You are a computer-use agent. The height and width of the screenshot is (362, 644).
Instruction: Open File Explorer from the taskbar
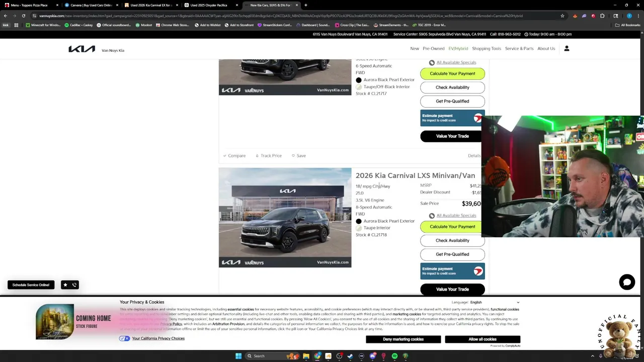click(306, 356)
